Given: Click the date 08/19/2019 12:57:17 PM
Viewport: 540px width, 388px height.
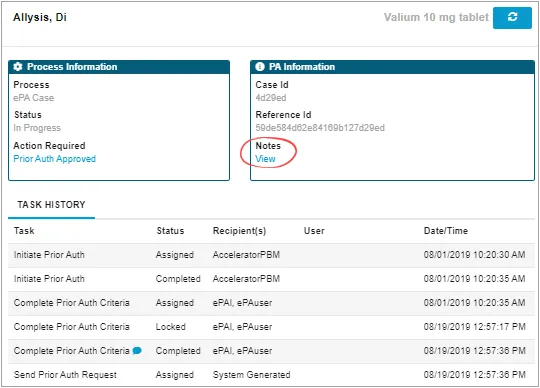Looking at the screenshot, I should tap(475, 327).
